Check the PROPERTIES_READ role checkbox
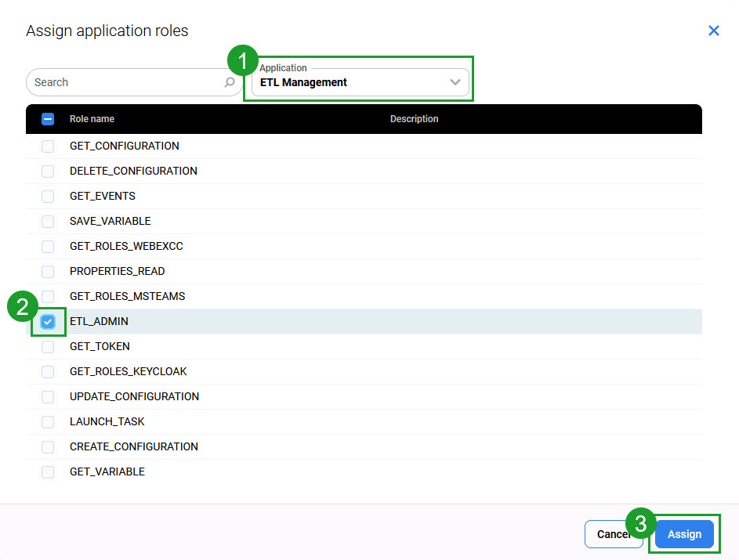Image resolution: width=739 pixels, height=560 pixels. pyautogui.click(x=48, y=271)
